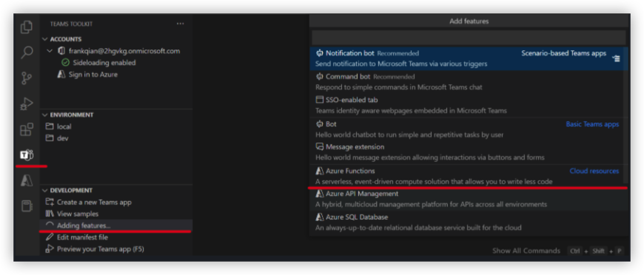Click the TEAMS TOOLKIT panel title
644x275 pixels.
pos(71,24)
